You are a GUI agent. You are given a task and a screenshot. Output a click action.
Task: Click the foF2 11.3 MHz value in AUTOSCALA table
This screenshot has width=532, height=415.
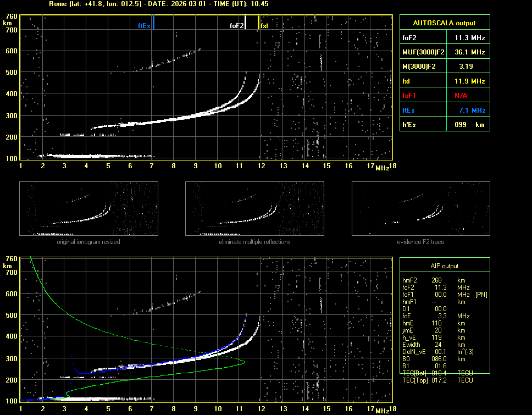[x=469, y=38]
